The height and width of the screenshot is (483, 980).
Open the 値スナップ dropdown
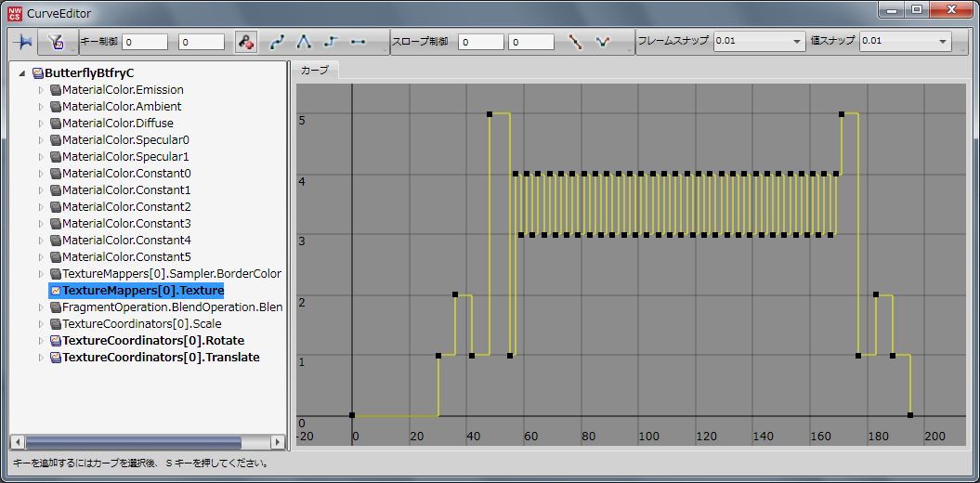pos(943,42)
